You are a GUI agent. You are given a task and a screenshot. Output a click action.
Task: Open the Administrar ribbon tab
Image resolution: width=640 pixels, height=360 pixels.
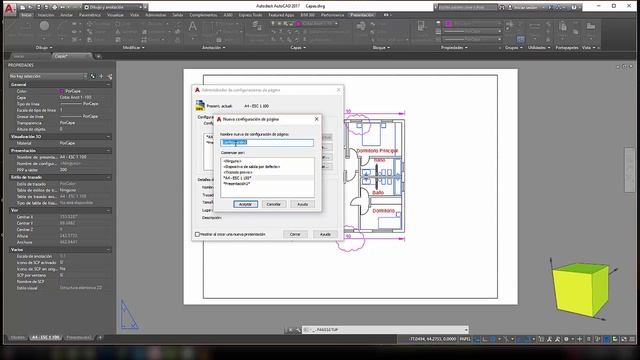point(156,15)
